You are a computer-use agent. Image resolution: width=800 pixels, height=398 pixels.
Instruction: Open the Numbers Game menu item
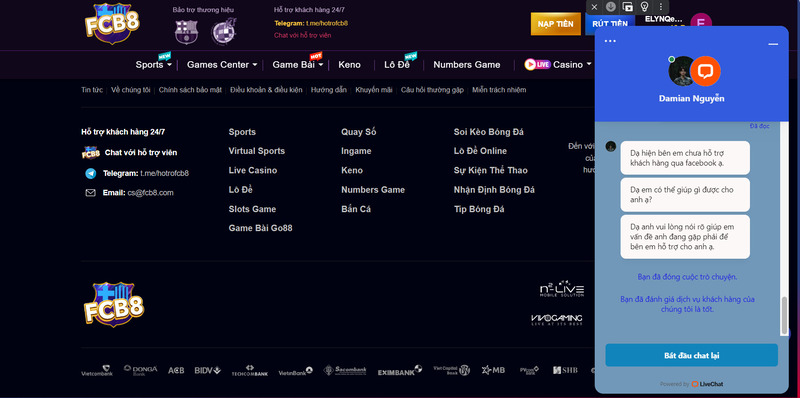coord(467,65)
